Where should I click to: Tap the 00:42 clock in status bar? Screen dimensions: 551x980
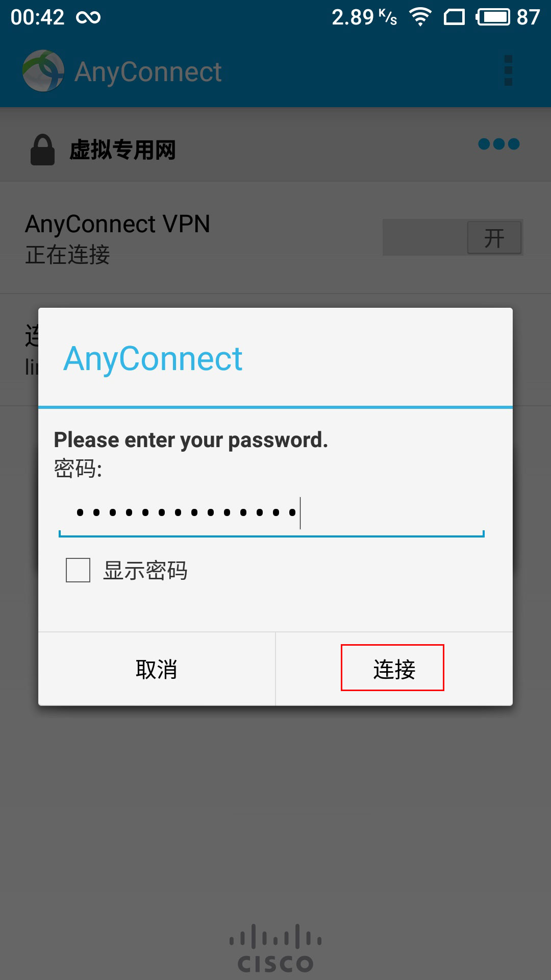click(37, 17)
